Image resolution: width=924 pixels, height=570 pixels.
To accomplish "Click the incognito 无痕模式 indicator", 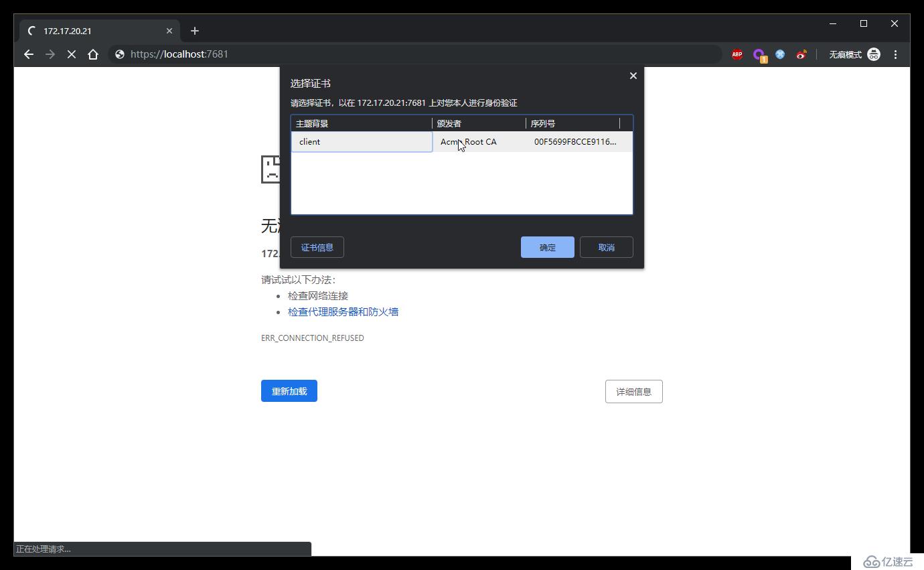I will 854,54.
